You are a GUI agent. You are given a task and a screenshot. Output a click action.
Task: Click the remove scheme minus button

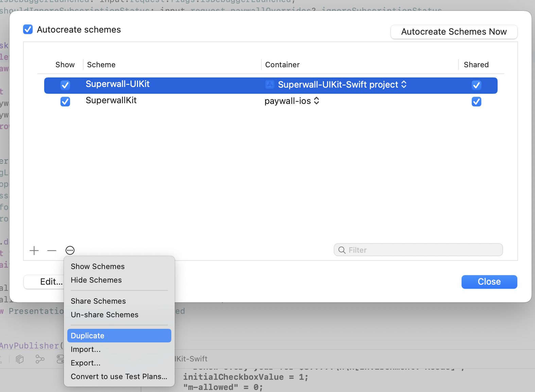[52, 251]
